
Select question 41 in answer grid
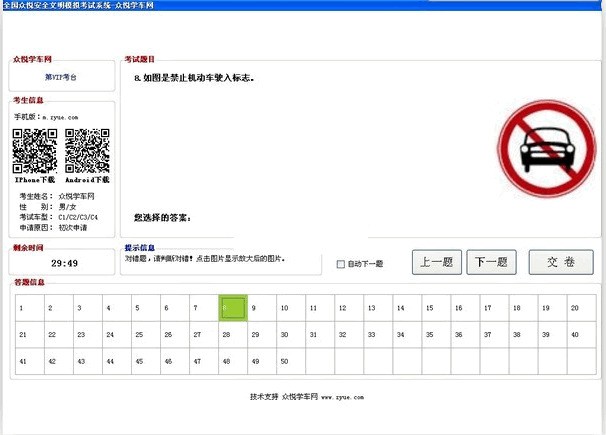pyautogui.click(x=30, y=361)
